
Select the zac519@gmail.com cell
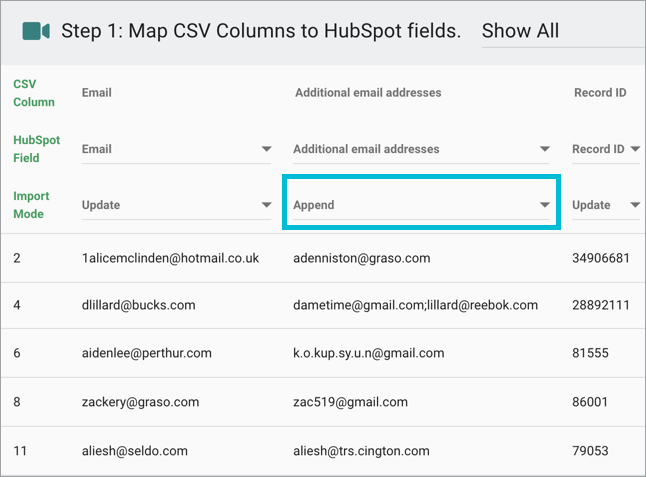(351, 402)
